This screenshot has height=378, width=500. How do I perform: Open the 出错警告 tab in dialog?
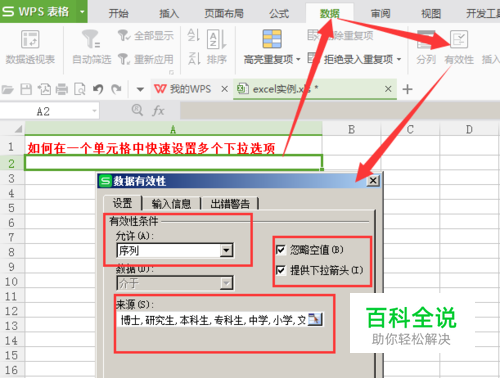[x=230, y=204]
